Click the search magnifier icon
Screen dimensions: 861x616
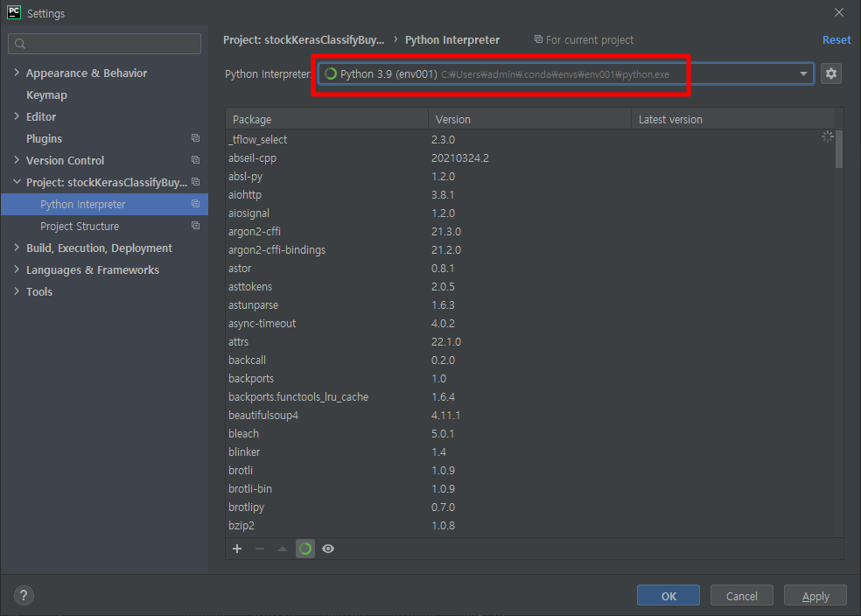point(20,44)
